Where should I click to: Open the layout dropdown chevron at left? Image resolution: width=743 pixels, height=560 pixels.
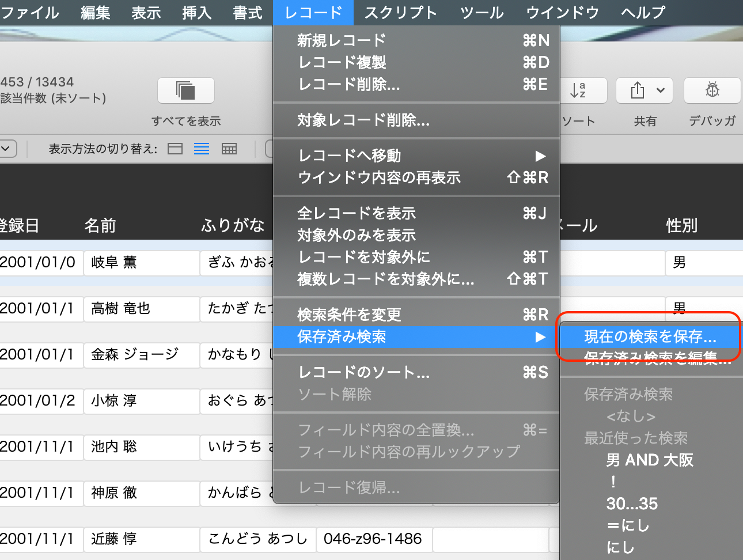click(x=7, y=149)
